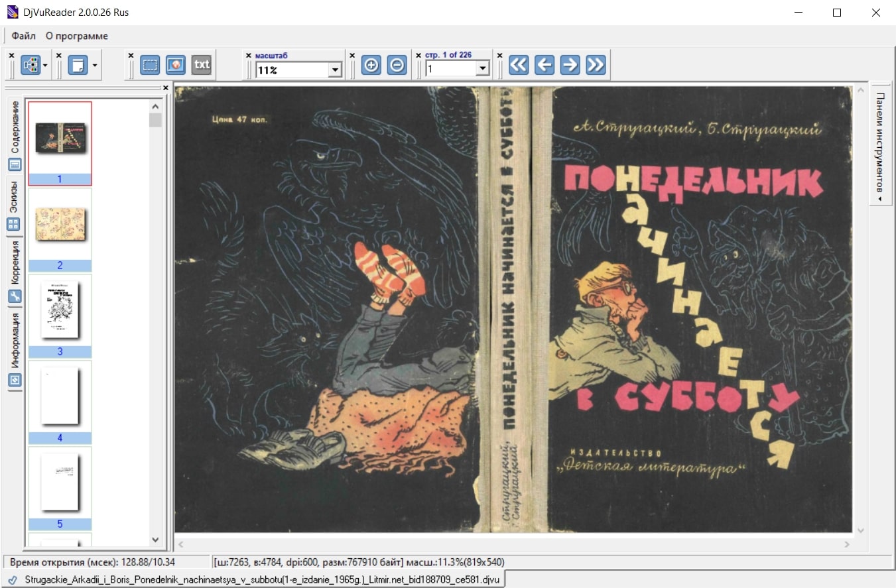
Task: Close the DjVuReader window
Action: 875,13
